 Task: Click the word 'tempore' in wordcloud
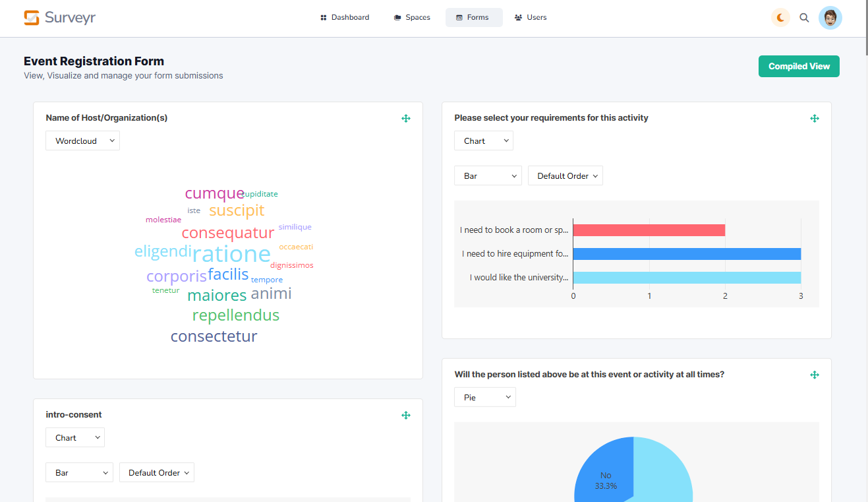[267, 280]
